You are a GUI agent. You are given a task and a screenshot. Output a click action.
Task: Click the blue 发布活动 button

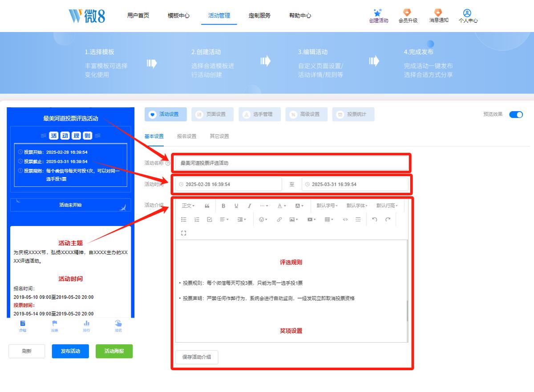(x=70, y=351)
